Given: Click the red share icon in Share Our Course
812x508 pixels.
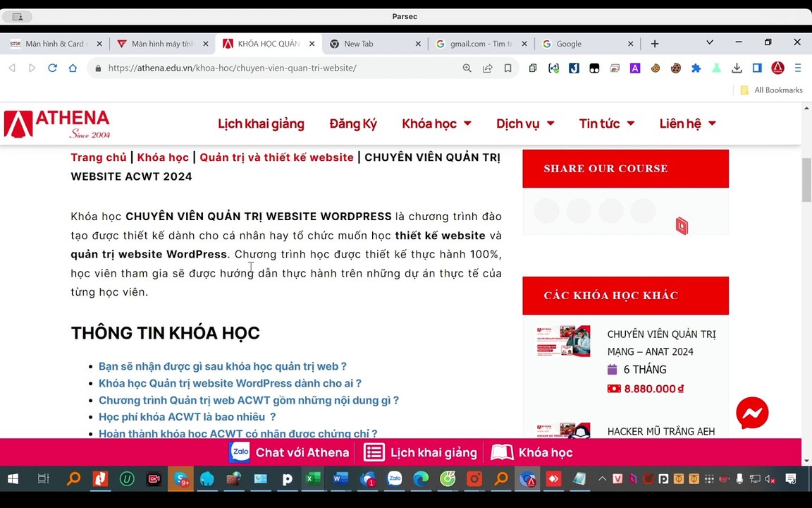Looking at the screenshot, I should click(x=682, y=226).
